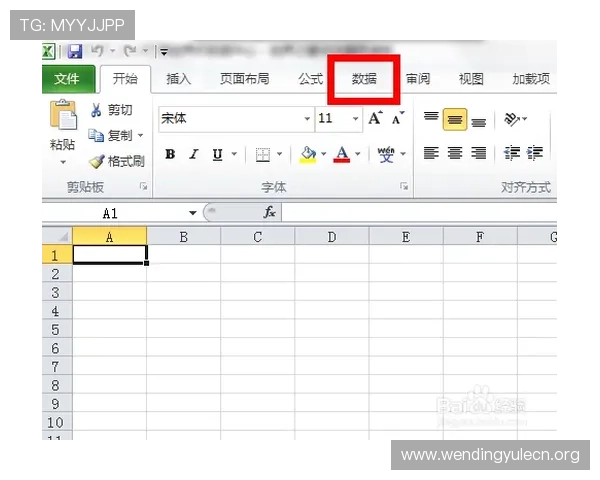The height and width of the screenshot is (480, 600).
Task: Expand the font color dropdown arrow
Action: pos(358,154)
